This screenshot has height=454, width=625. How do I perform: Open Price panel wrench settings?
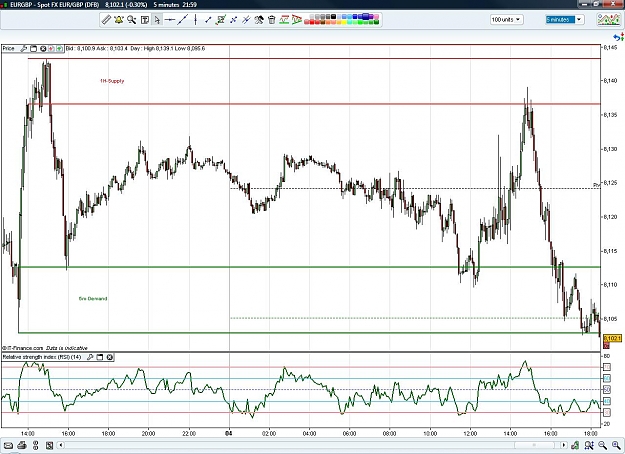coord(24,49)
